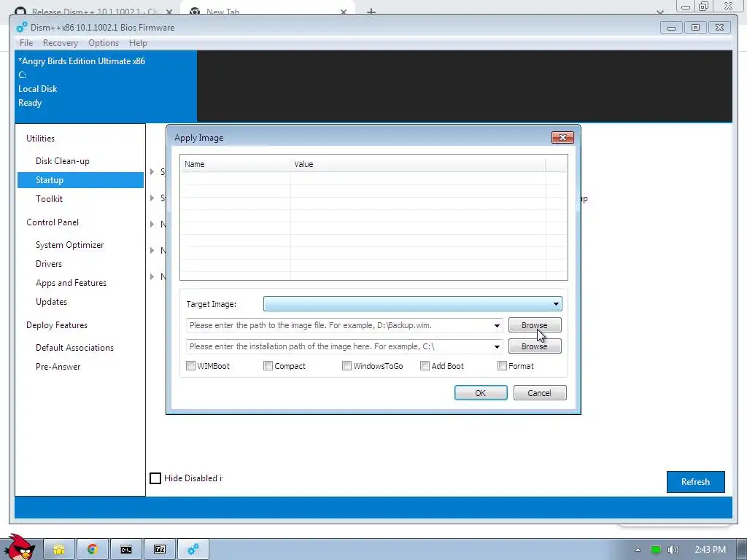
Task: Open Toolkit in the sidebar
Action: coord(49,199)
